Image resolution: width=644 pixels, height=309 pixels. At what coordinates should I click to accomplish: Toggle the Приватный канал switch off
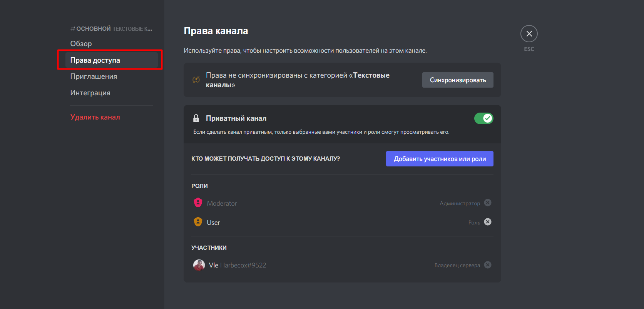tap(483, 118)
